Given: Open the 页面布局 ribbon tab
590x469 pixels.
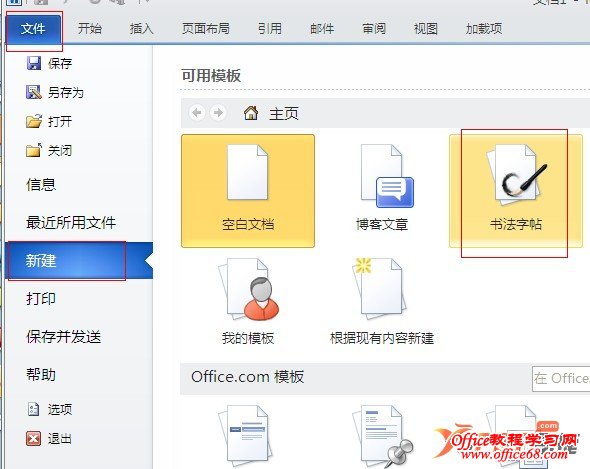Looking at the screenshot, I should (205, 29).
